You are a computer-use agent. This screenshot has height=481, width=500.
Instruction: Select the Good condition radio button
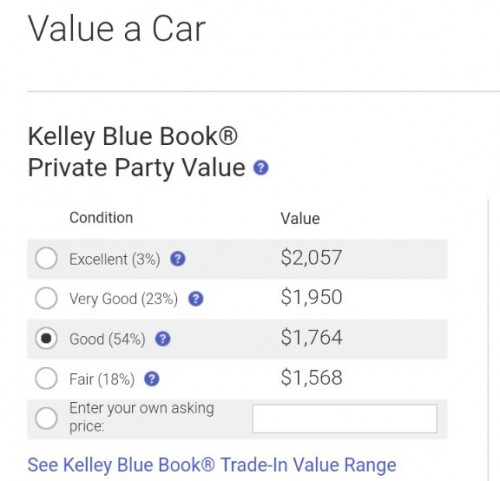(x=46, y=338)
